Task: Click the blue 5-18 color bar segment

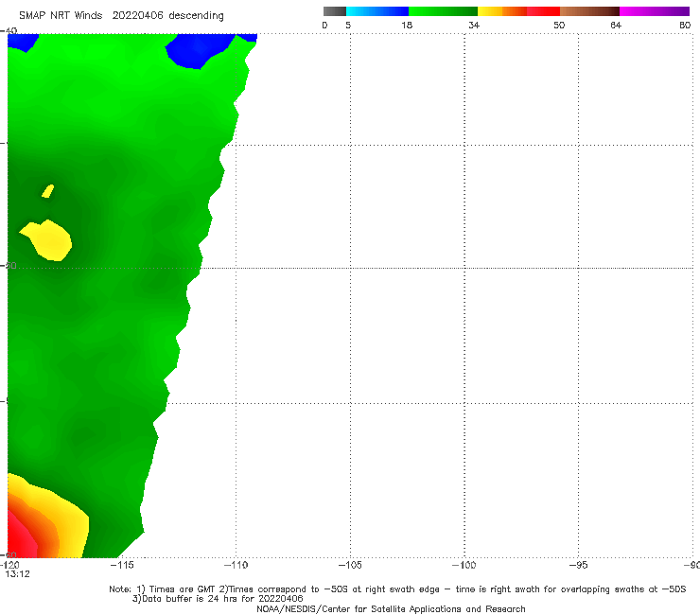Action: pos(377,11)
